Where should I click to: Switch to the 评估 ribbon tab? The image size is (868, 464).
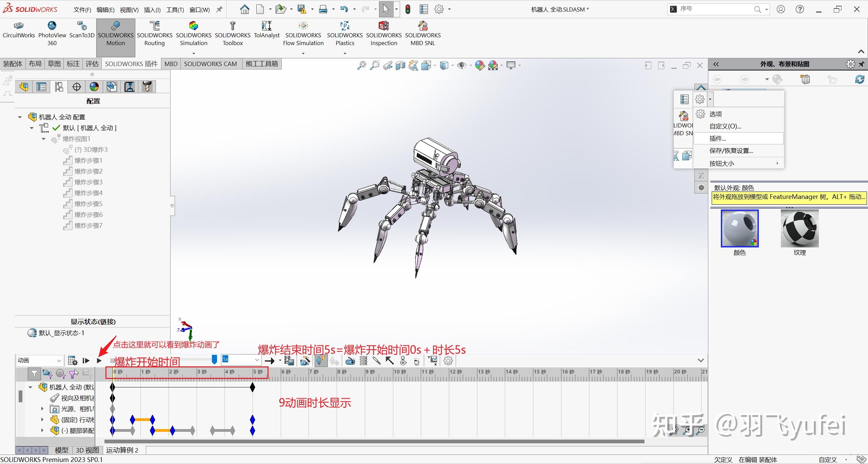tap(92, 64)
